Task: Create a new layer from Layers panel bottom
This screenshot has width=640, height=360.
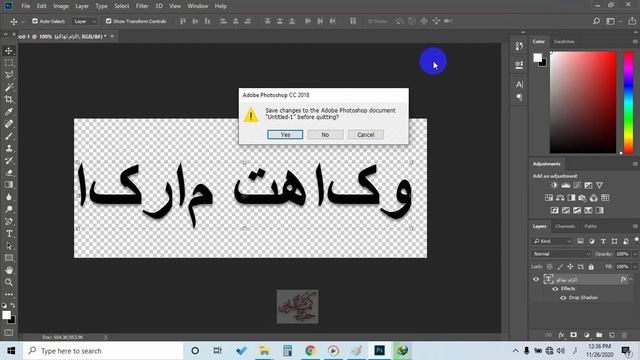Action: (x=611, y=335)
